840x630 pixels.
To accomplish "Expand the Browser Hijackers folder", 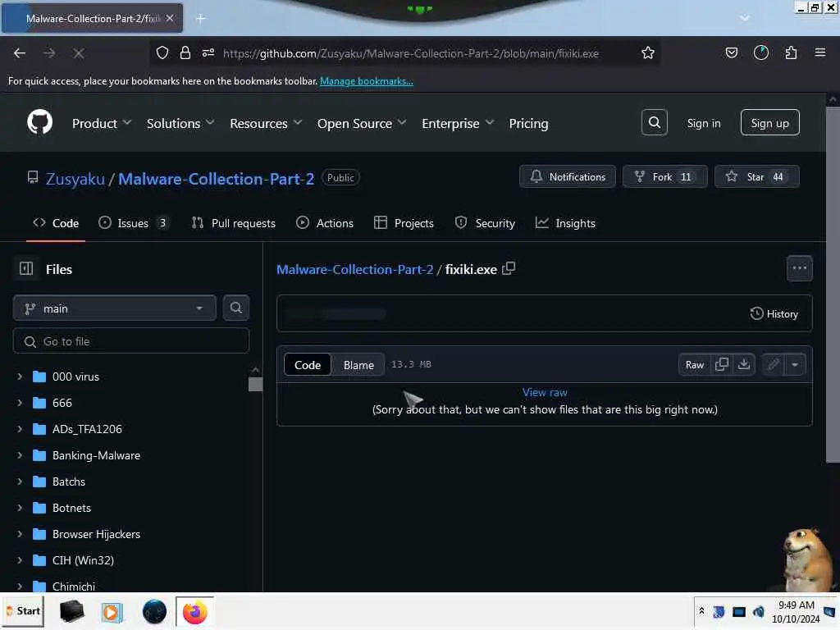I will pos(20,533).
